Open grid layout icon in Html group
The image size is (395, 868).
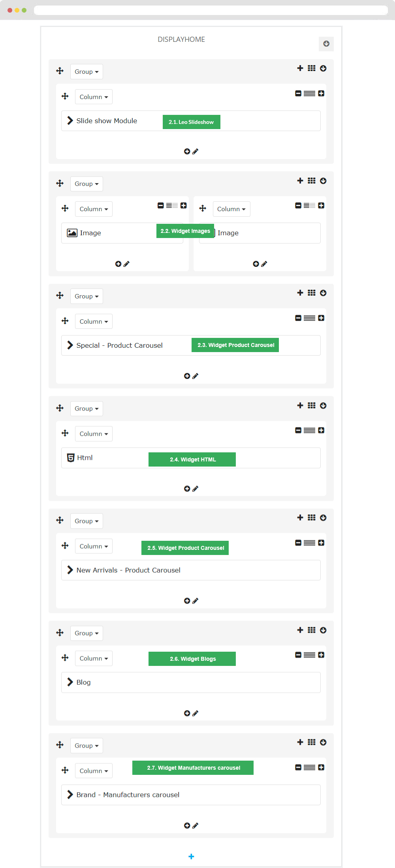click(312, 405)
